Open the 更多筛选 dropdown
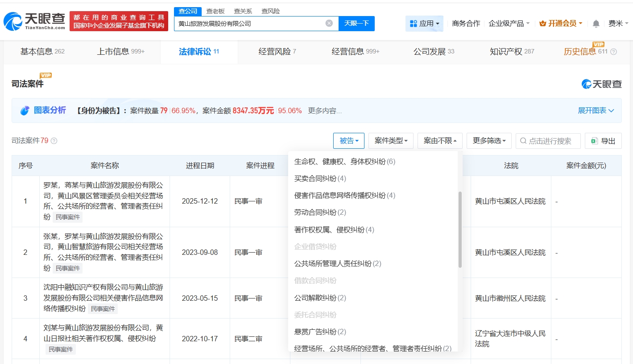The height and width of the screenshot is (364, 633). (489, 141)
